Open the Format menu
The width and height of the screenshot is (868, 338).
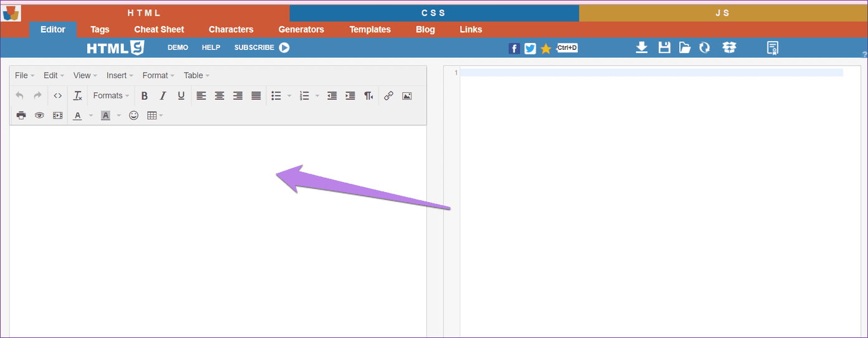coord(158,75)
